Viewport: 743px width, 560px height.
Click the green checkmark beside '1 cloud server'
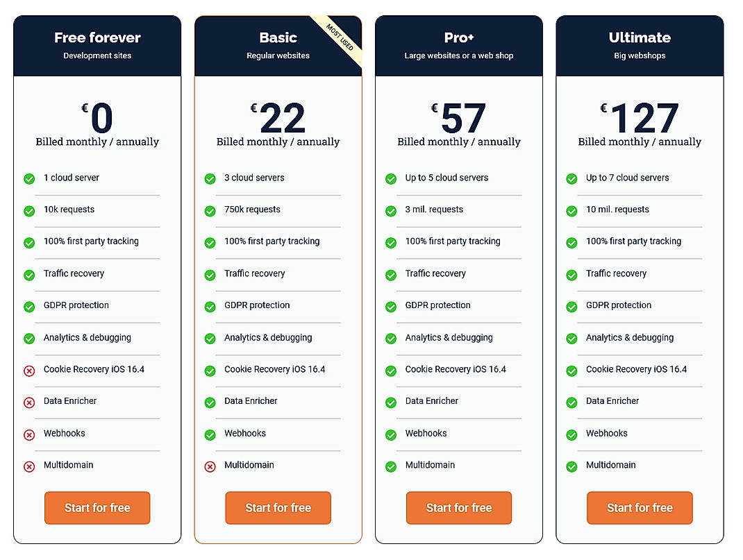click(x=28, y=178)
